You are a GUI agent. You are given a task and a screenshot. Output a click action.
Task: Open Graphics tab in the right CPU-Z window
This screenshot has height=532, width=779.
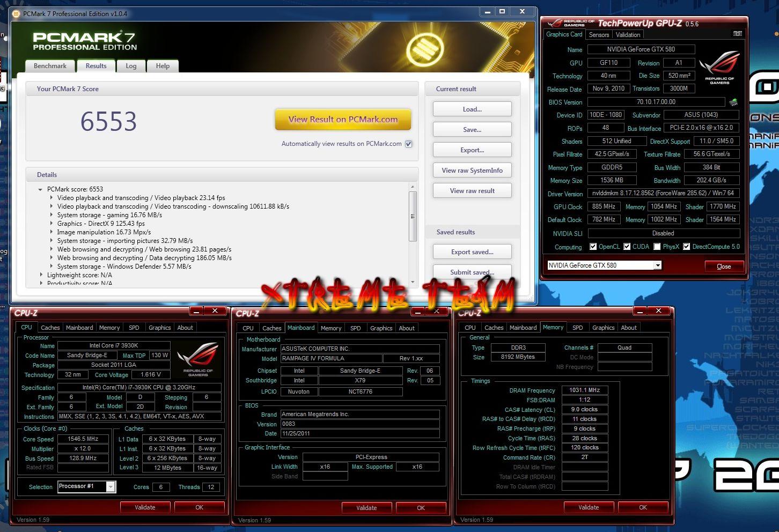point(603,328)
